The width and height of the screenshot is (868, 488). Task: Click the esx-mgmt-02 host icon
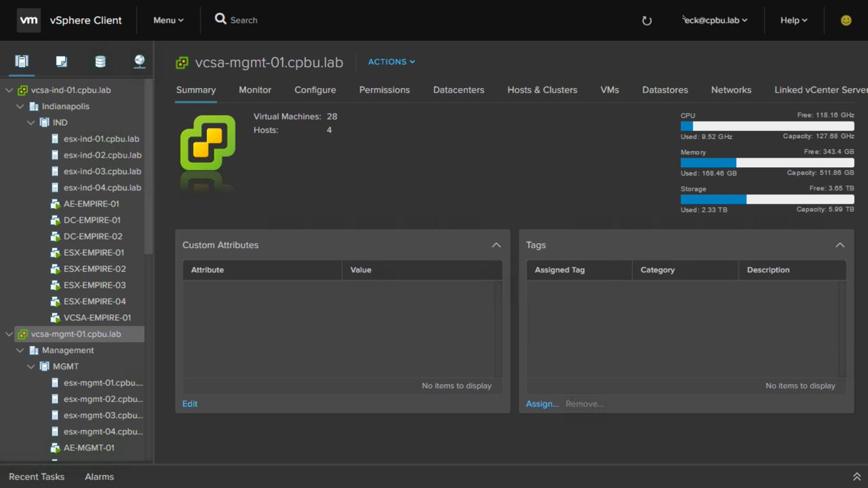(x=55, y=399)
